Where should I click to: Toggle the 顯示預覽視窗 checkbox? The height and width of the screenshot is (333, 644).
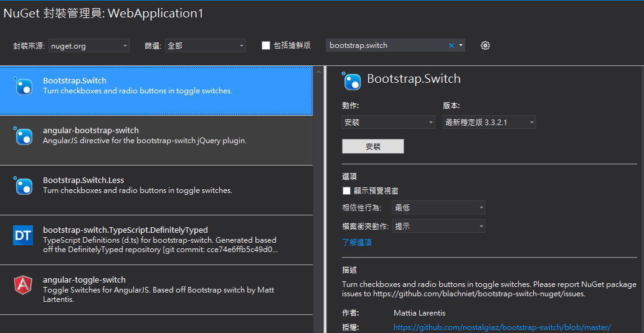(x=347, y=190)
